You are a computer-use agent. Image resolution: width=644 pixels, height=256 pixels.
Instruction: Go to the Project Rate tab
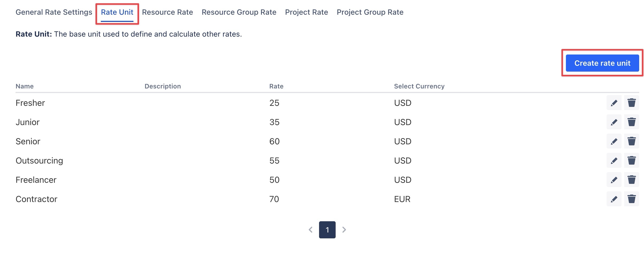[306, 12]
